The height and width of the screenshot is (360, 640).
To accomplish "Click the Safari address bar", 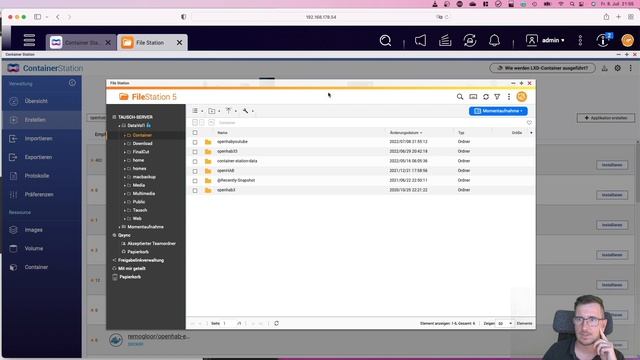I will click(321, 17).
